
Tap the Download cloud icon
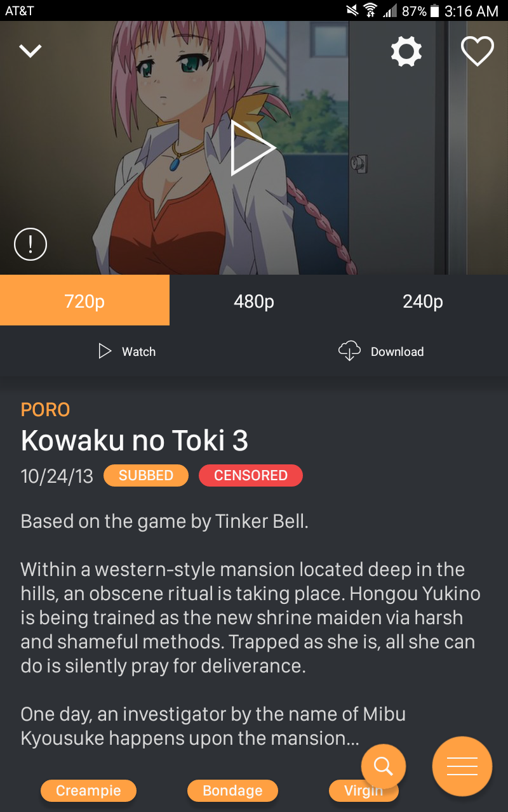(x=349, y=351)
